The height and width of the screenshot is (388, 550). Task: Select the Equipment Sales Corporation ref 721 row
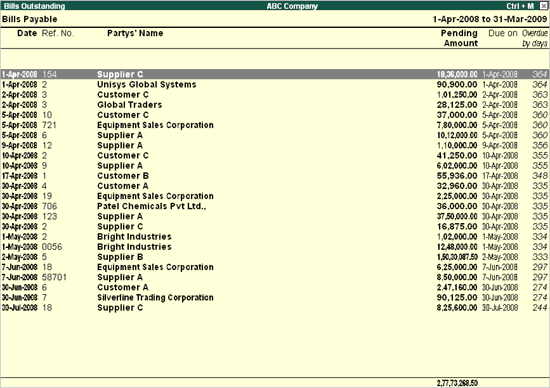click(275, 125)
